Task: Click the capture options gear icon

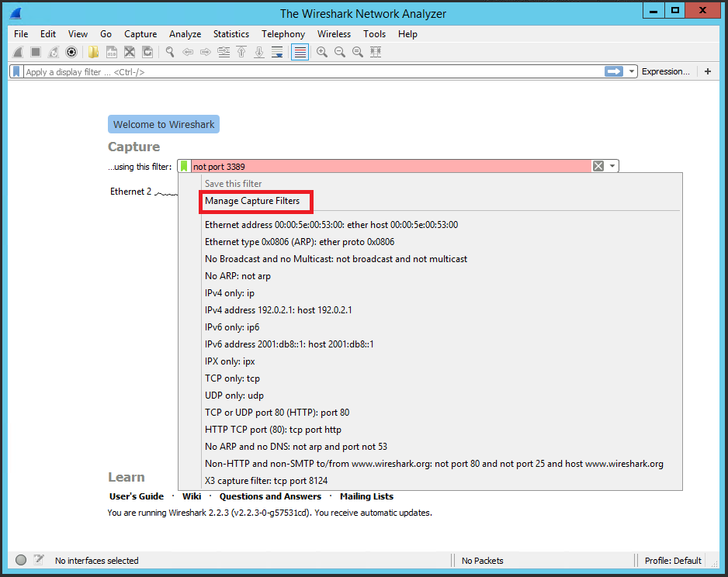Action: coord(71,52)
